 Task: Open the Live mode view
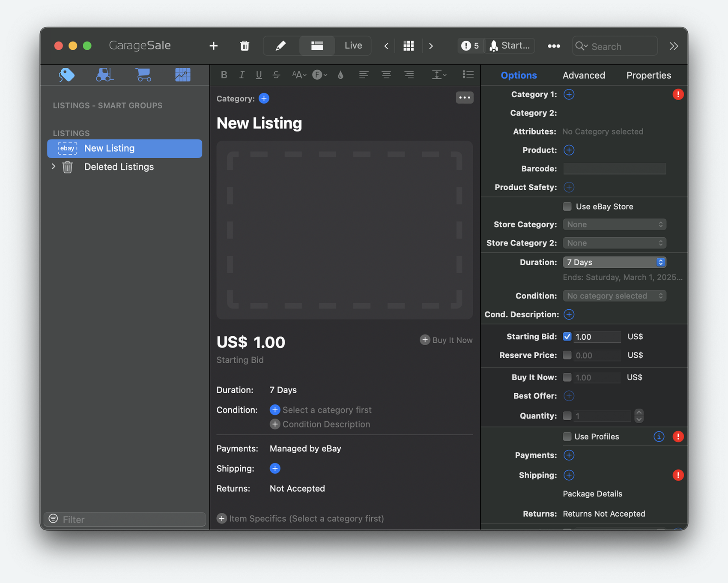pos(353,46)
